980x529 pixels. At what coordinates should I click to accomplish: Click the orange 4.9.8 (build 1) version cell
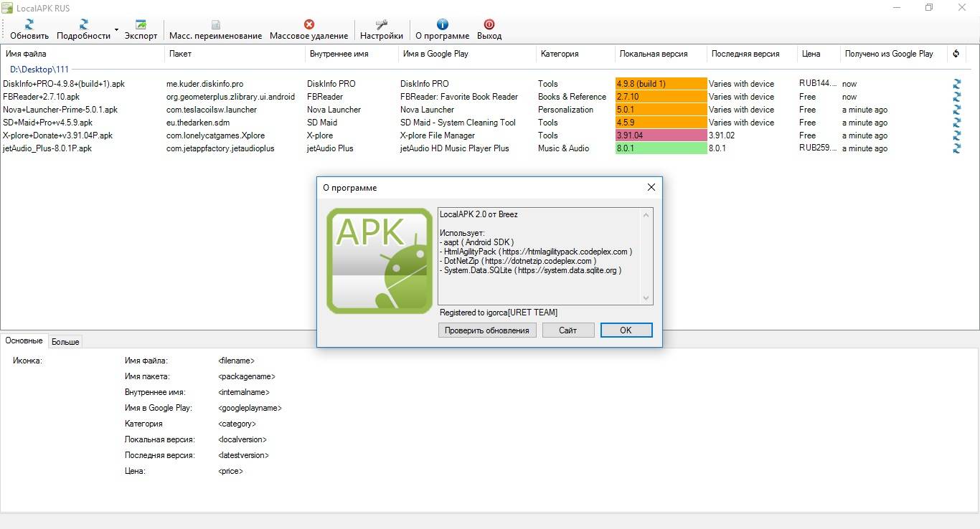pyautogui.click(x=661, y=84)
